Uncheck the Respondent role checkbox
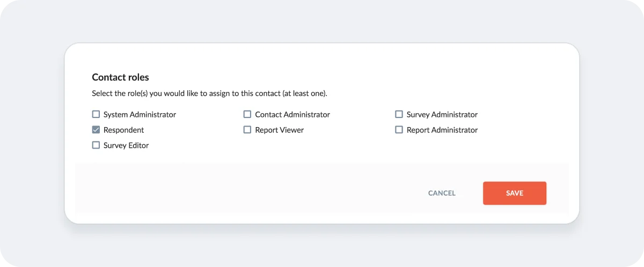Screen dimensions: 644x267 [x=96, y=130]
